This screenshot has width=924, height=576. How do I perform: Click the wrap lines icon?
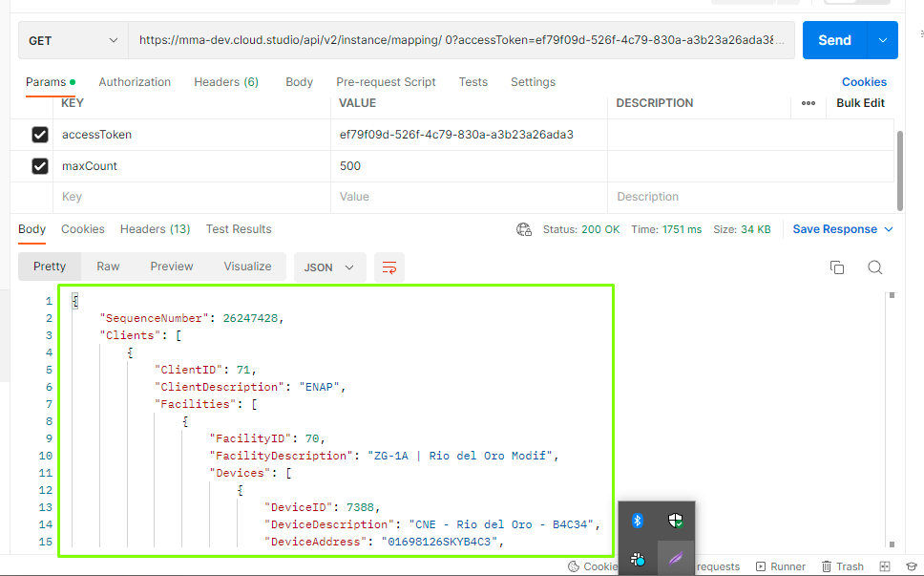pos(389,267)
